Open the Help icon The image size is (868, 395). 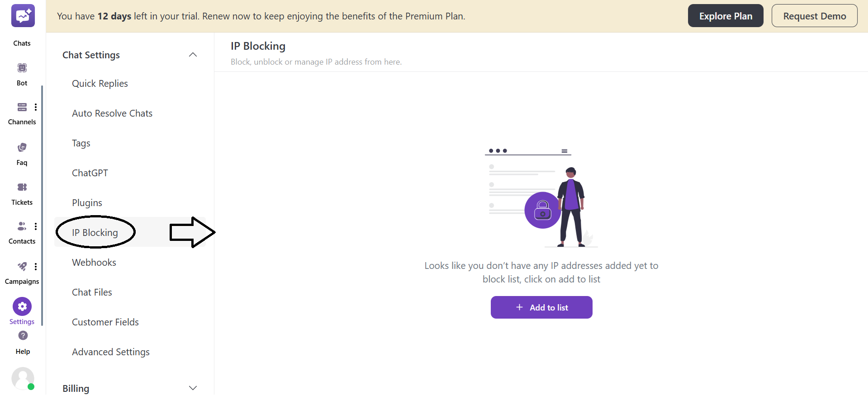pyautogui.click(x=22, y=336)
